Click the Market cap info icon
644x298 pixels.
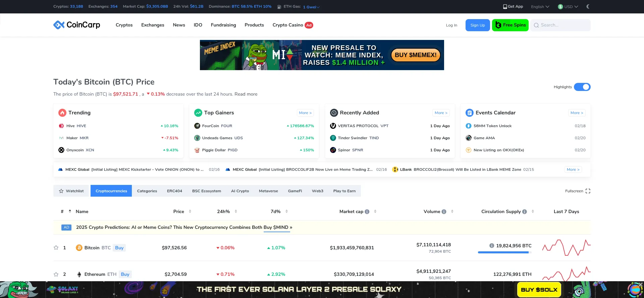(x=367, y=212)
